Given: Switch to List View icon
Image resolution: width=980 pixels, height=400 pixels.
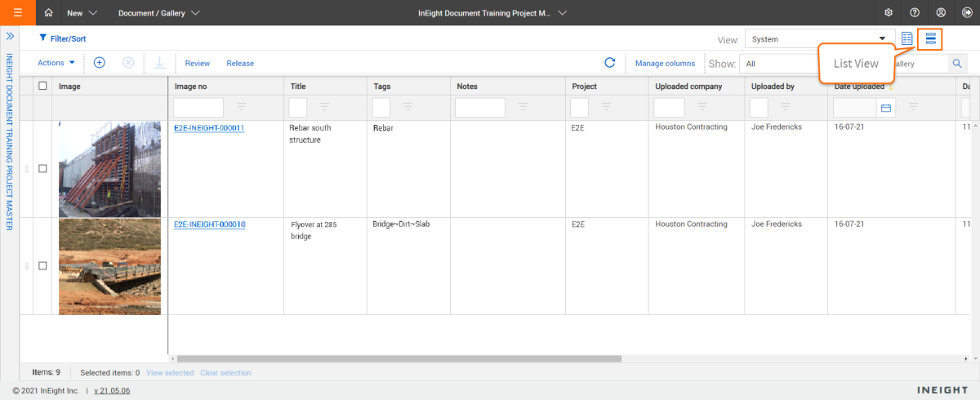Looking at the screenshot, I should [x=930, y=39].
